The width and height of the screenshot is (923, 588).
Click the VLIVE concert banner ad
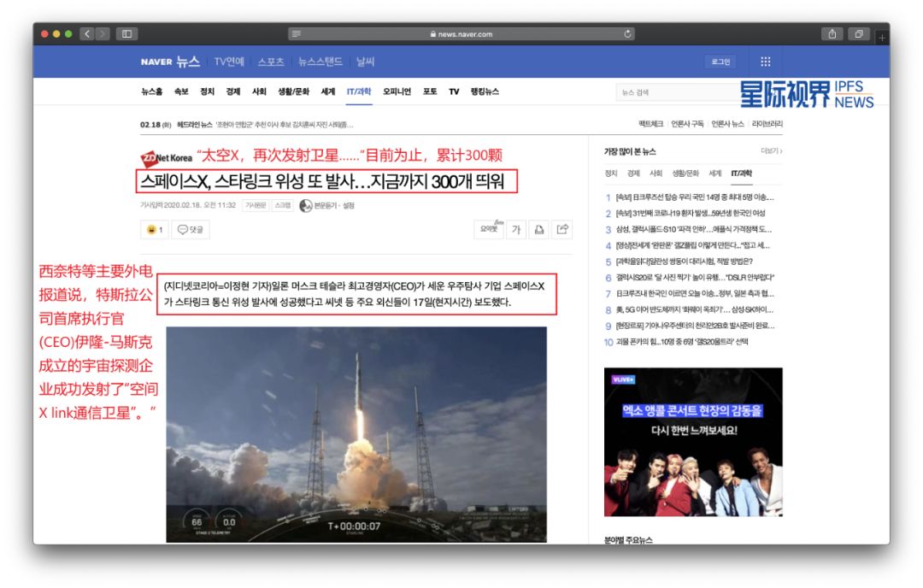(x=693, y=442)
